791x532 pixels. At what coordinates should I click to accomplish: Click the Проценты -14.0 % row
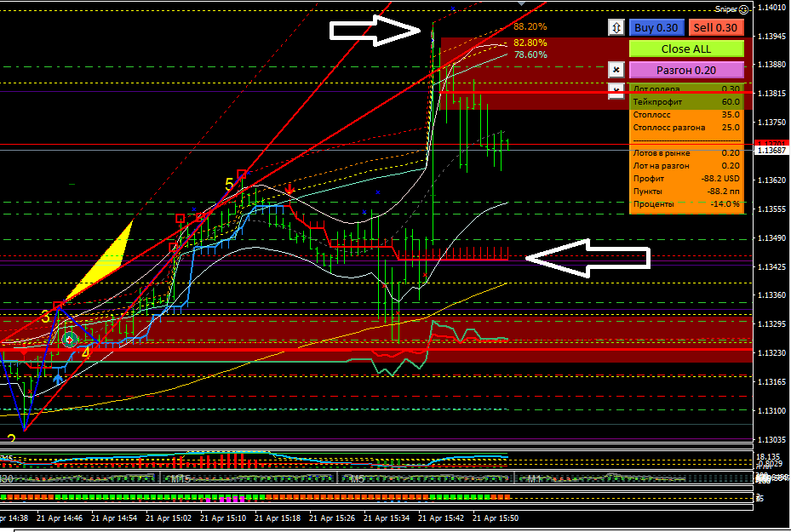pyautogui.click(x=686, y=203)
